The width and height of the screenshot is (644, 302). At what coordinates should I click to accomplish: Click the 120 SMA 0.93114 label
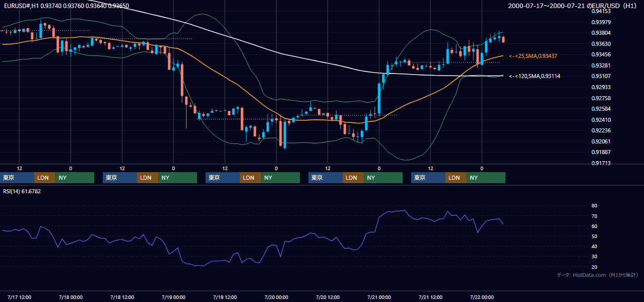(x=535, y=76)
